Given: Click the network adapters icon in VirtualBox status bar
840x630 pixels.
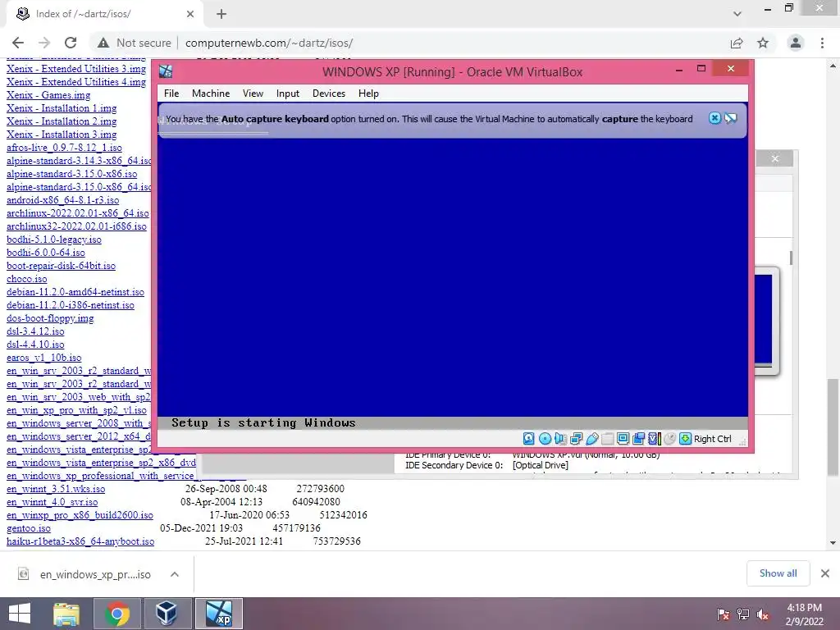Looking at the screenshot, I should click(x=576, y=439).
